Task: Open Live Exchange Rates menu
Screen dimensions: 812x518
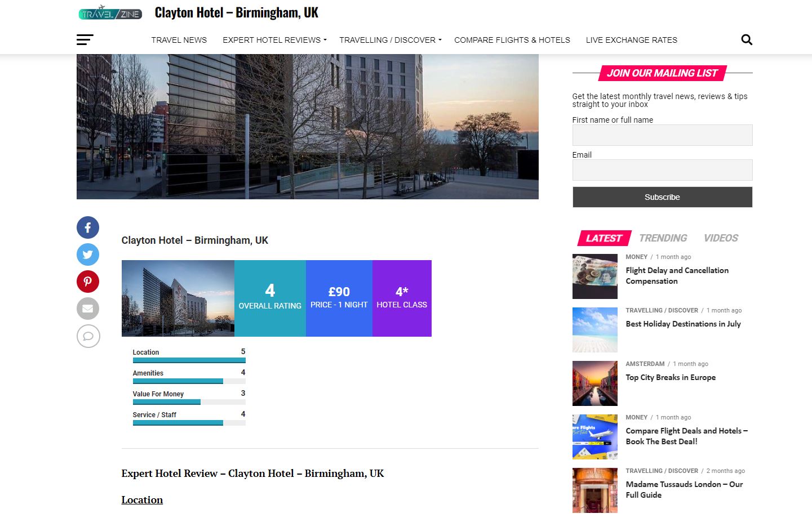Action: pyautogui.click(x=632, y=40)
